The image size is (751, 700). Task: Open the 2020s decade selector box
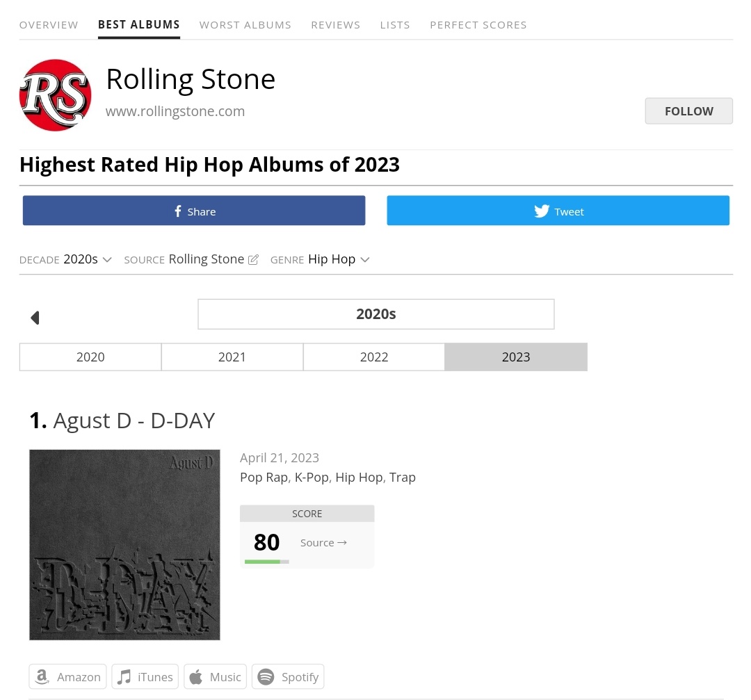376,314
